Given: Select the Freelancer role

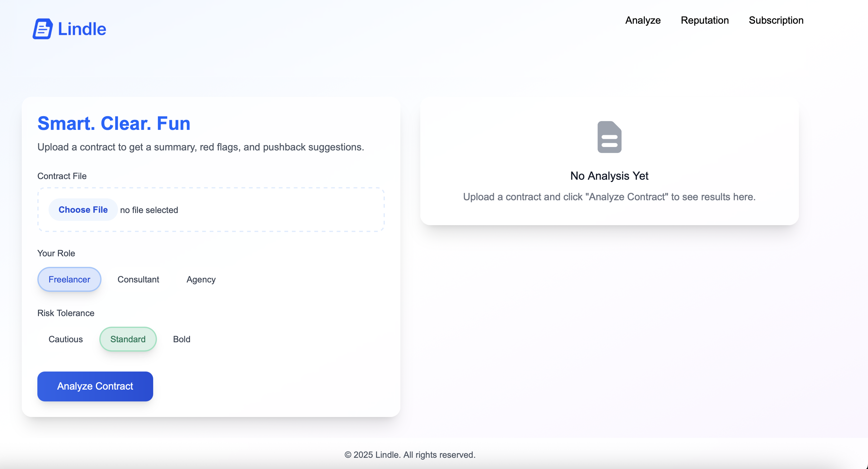Looking at the screenshot, I should click(x=69, y=279).
